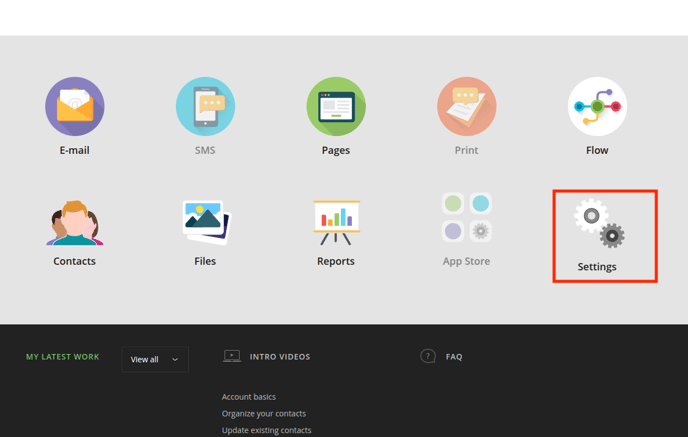Open the Flow diagram icon
688x437 pixels.
[x=597, y=106]
